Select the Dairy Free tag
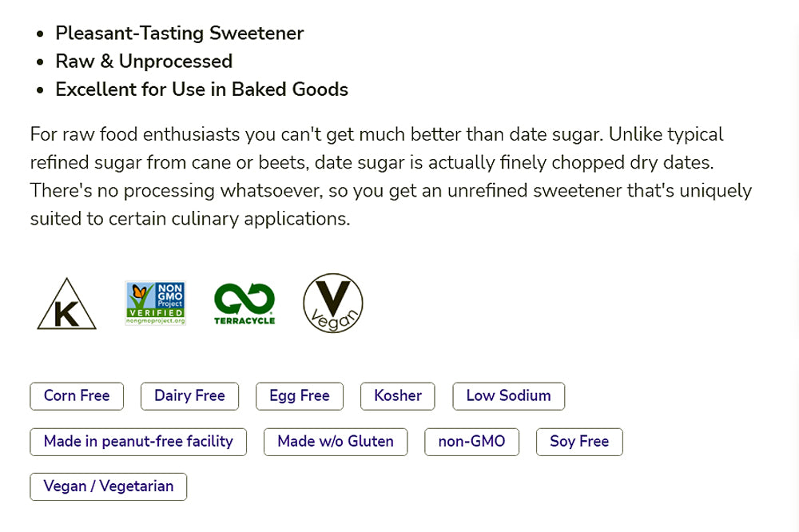This screenshot has width=799, height=532. coord(189,396)
